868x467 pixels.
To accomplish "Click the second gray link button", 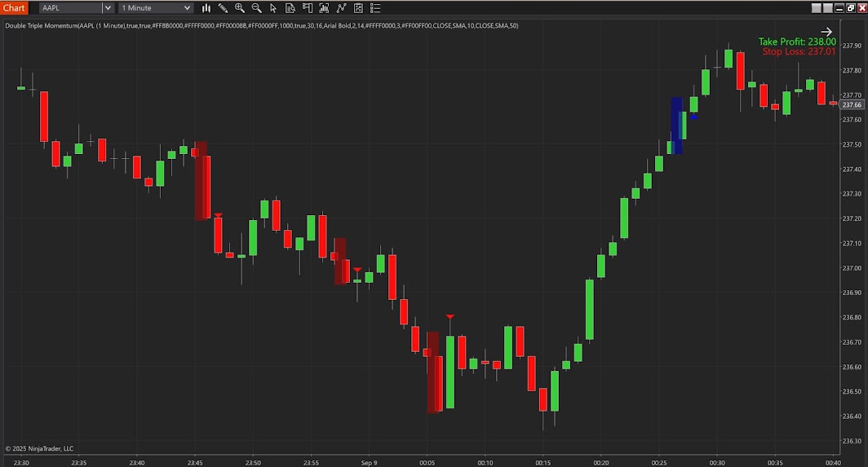I will click(828, 8).
